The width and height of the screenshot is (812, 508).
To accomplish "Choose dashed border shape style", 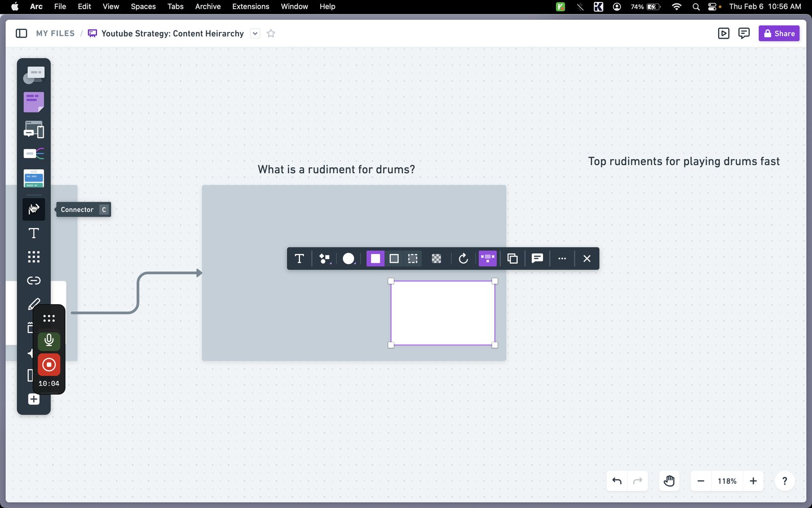I will point(413,259).
